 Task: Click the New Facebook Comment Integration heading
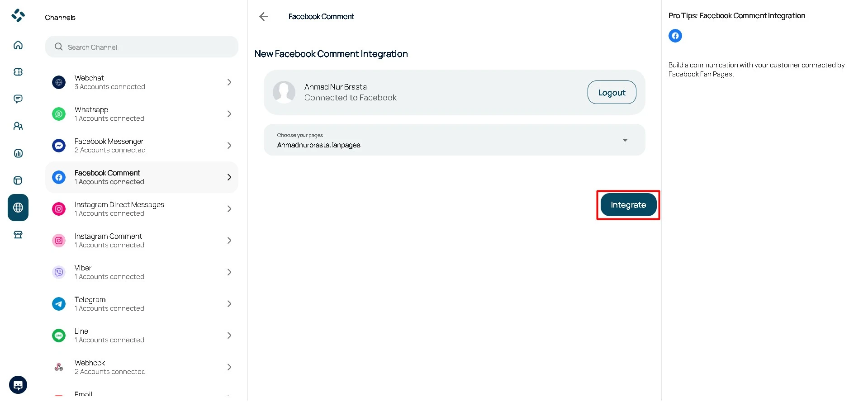coord(331,54)
